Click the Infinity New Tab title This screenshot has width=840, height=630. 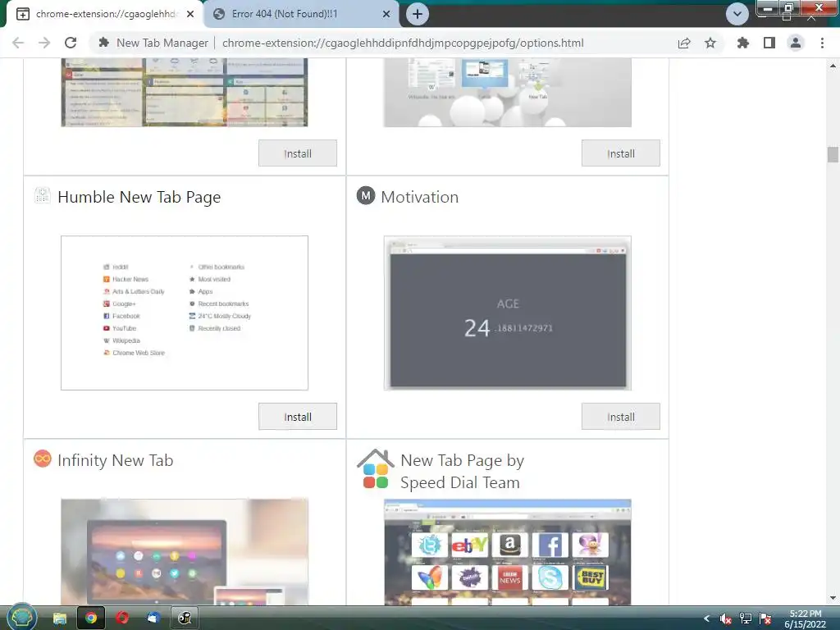click(115, 460)
